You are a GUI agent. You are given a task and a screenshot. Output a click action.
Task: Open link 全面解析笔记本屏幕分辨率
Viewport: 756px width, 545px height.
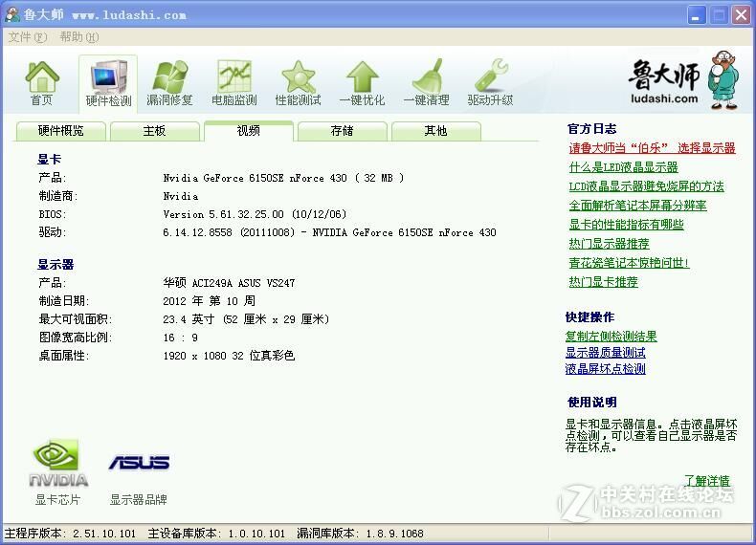[x=638, y=206]
